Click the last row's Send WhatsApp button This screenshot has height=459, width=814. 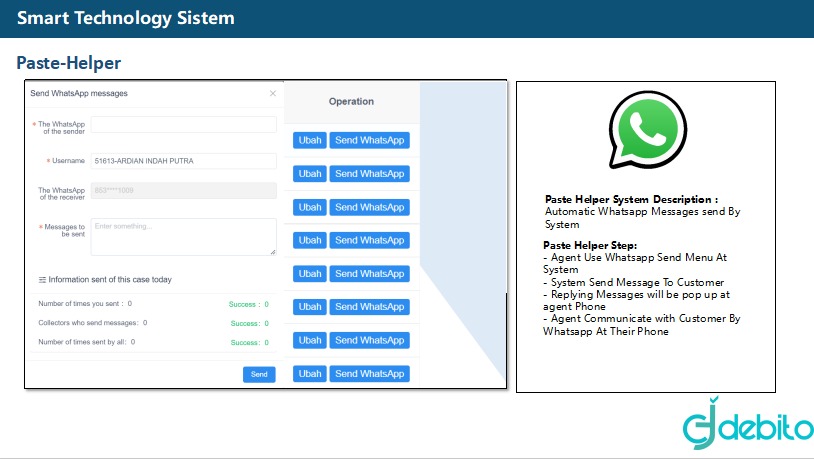pos(370,374)
